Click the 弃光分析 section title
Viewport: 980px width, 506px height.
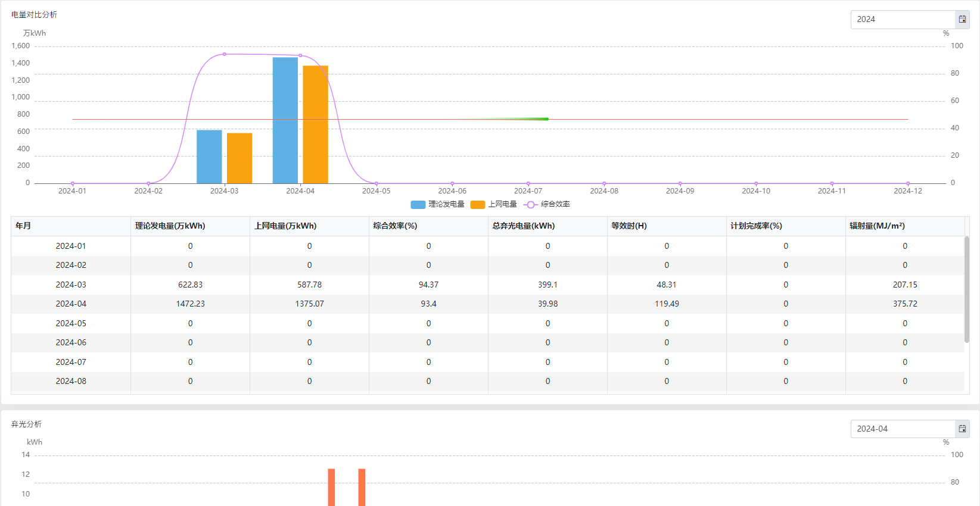tap(26, 424)
